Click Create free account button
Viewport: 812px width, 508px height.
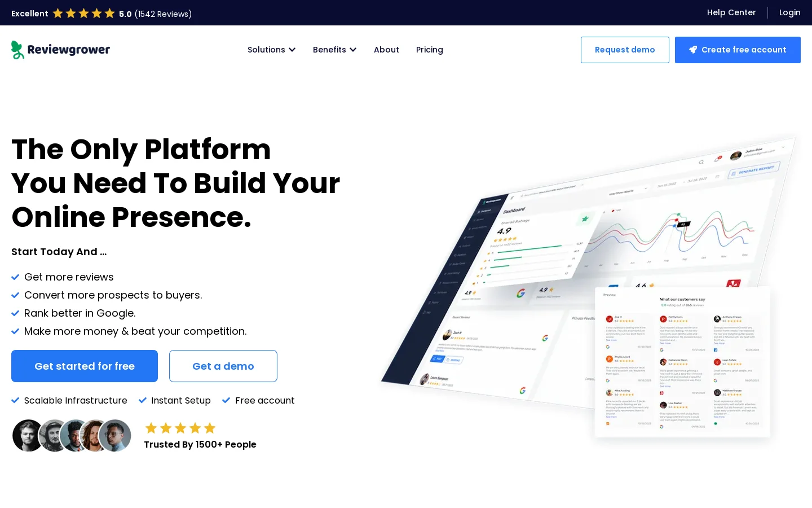[738, 50]
